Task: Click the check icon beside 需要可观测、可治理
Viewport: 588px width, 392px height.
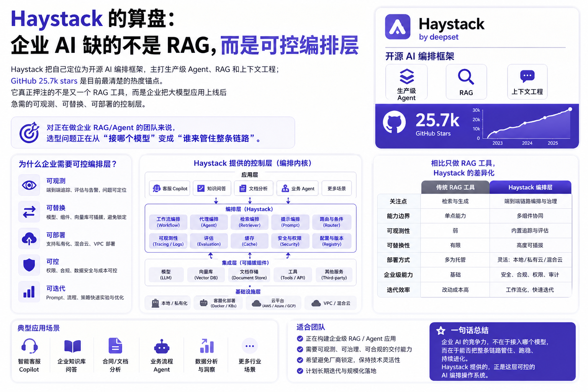Action: pyautogui.click(x=300, y=349)
